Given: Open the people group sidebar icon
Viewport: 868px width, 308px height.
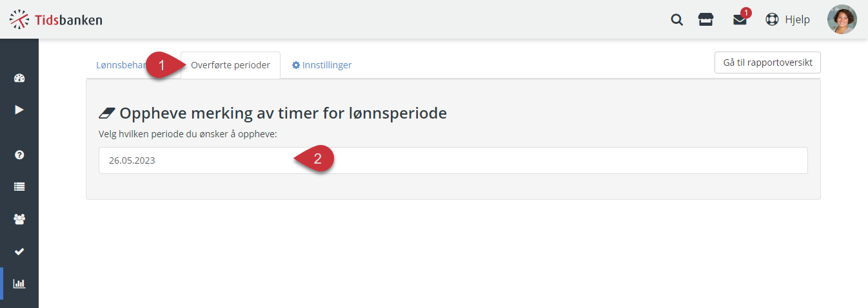Looking at the screenshot, I should [19, 219].
